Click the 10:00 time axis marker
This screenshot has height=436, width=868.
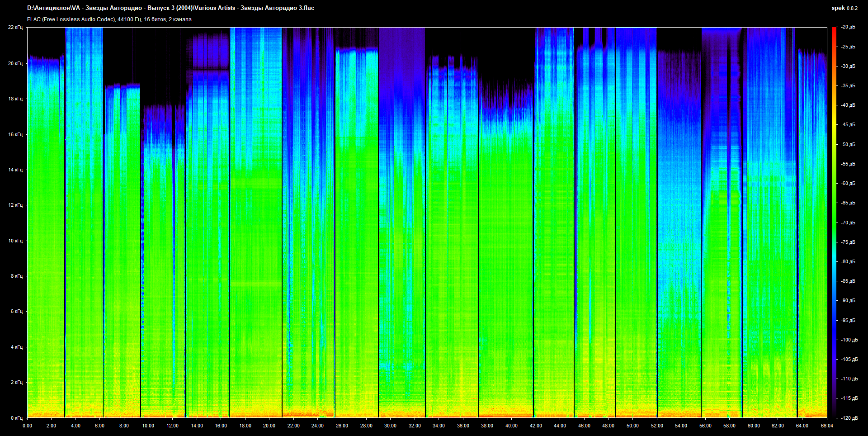point(148,426)
